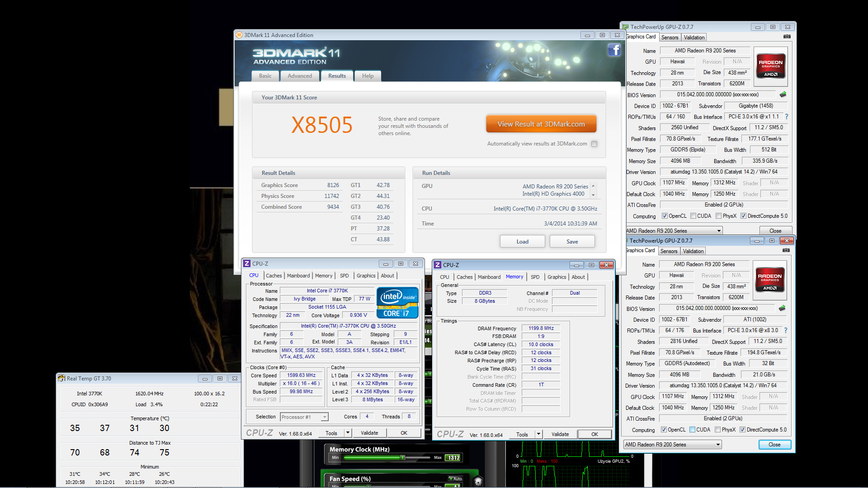Screen dimensions: 868x488
Task: Click the Load button in Run Details
Action: click(x=523, y=242)
